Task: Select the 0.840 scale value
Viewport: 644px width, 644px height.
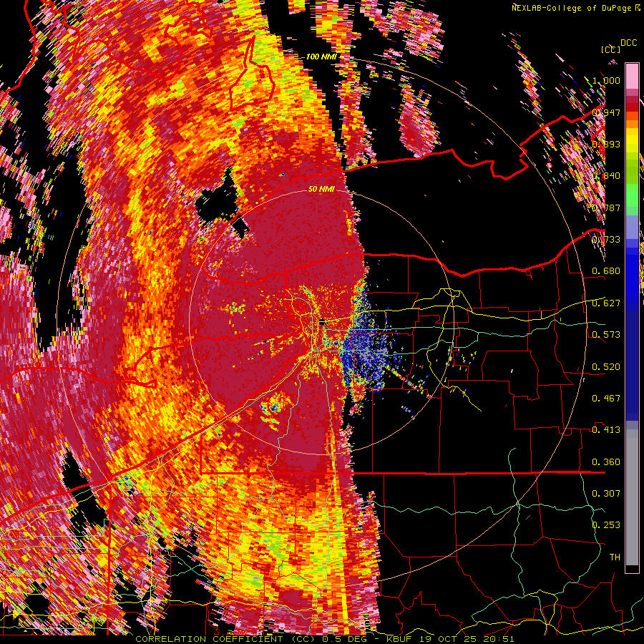Action: [x=606, y=176]
